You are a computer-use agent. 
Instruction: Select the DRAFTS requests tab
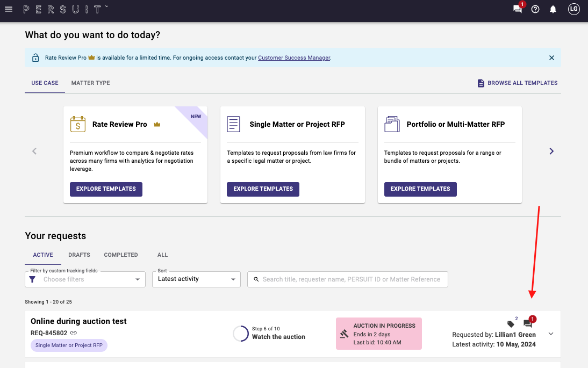(79, 255)
